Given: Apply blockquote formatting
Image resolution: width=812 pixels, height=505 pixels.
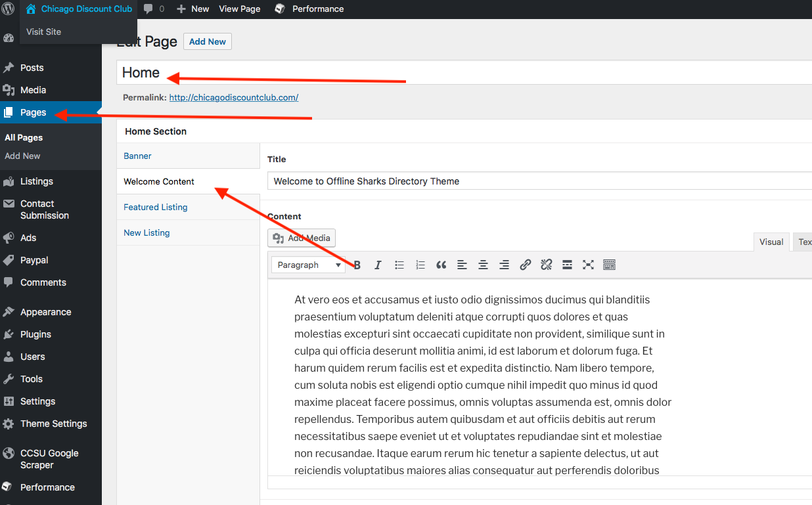Looking at the screenshot, I should pyautogui.click(x=441, y=265).
